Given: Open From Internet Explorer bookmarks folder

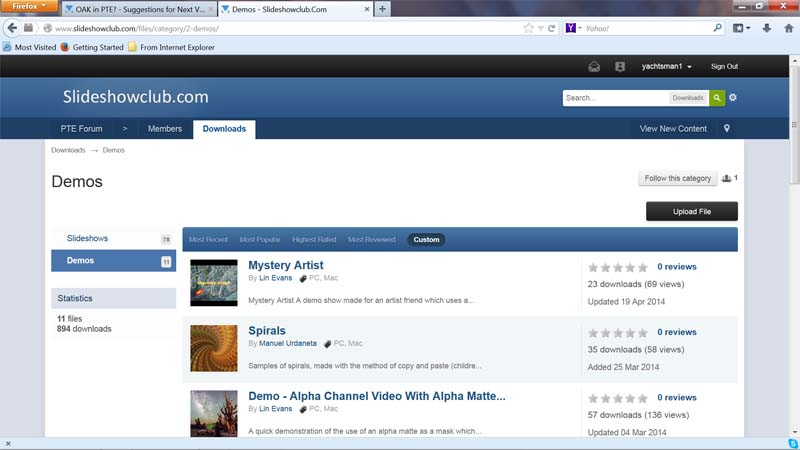Looking at the screenshot, I should [171, 47].
